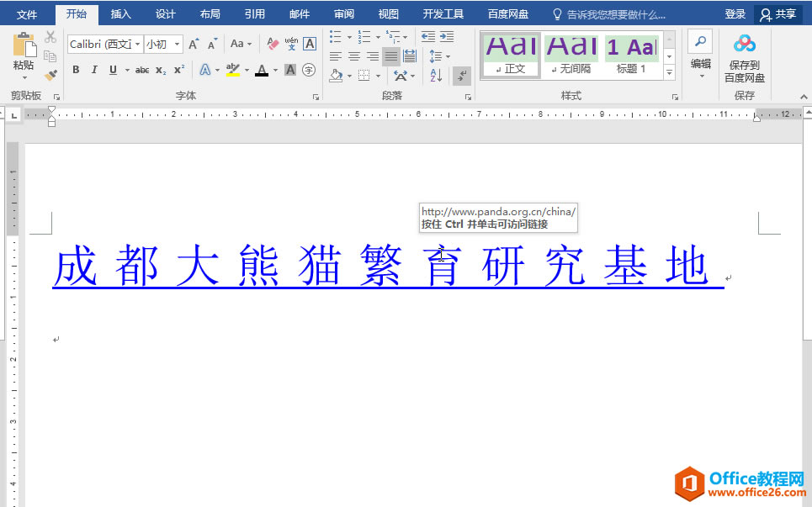This screenshot has height=507, width=812.
Task: Open the lightbulb tell-me search box
Action: tap(609, 14)
